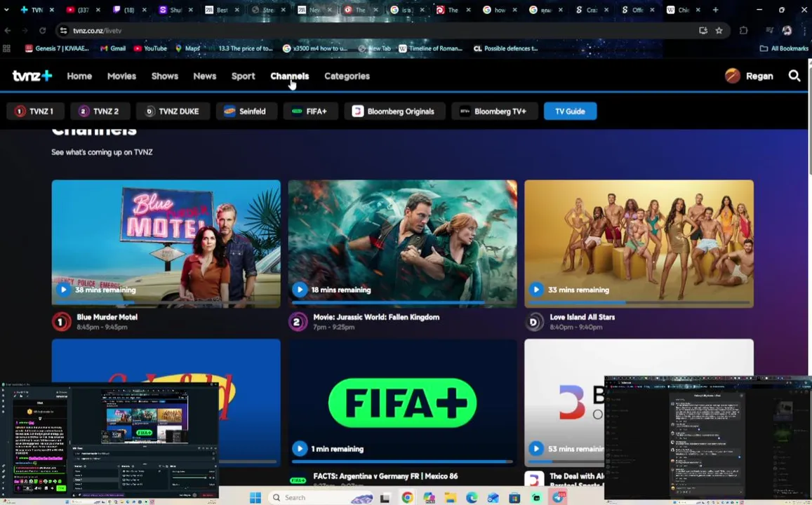This screenshot has width=812, height=505.
Task: Open the Movies section
Action: click(x=121, y=76)
